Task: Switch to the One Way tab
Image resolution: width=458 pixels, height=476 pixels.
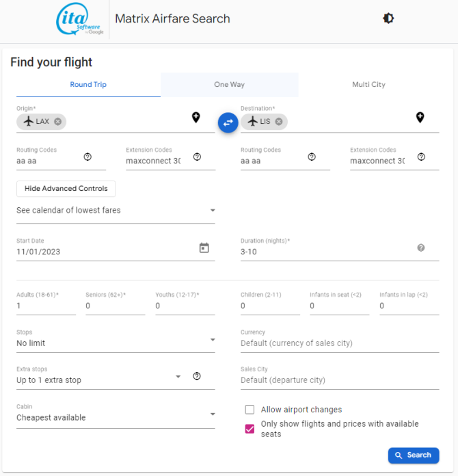Action: click(230, 85)
